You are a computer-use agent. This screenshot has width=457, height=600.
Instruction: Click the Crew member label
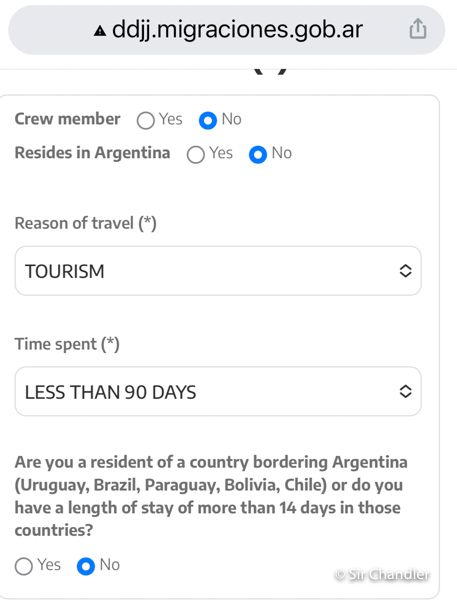67,119
